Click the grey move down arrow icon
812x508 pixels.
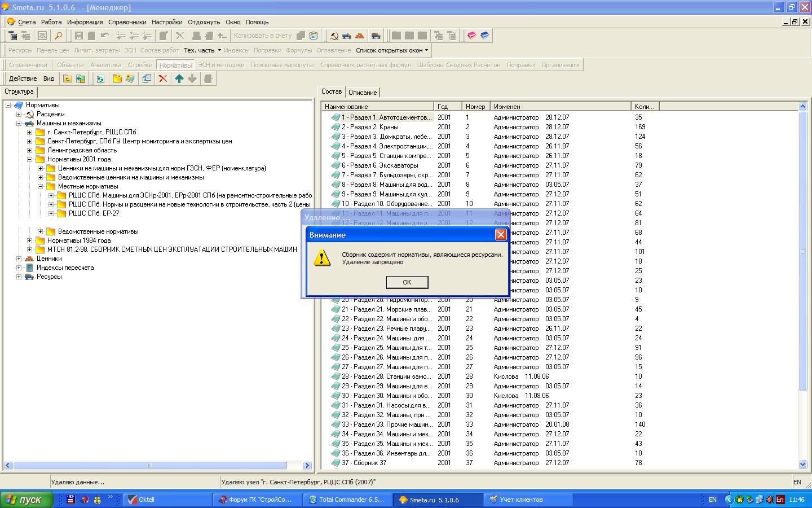[x=192, y=78]
